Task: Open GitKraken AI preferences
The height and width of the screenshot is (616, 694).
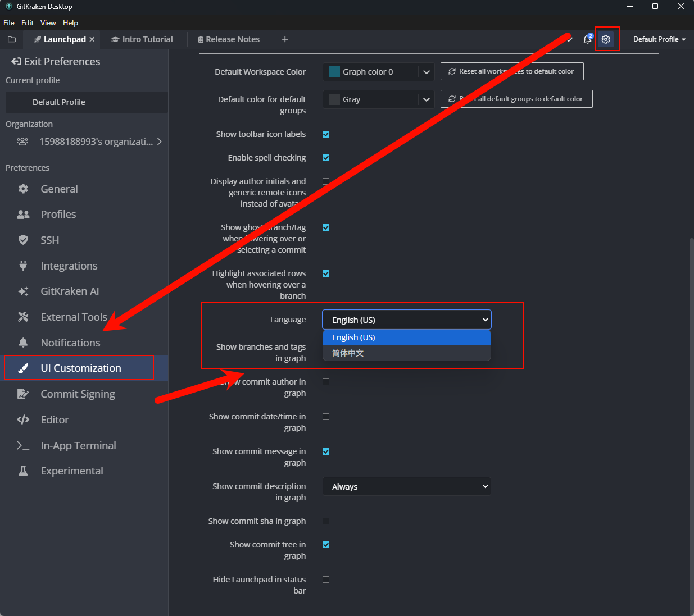Action: [70, 291]
